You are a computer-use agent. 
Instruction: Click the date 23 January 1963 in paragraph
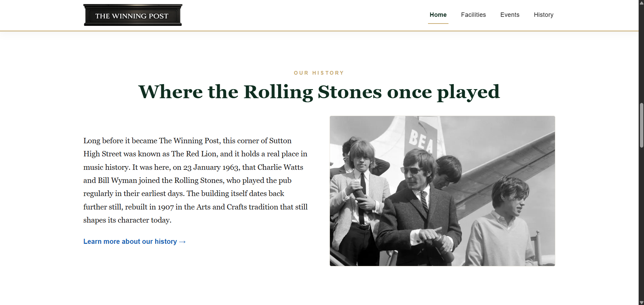click(x=212, y=167)
